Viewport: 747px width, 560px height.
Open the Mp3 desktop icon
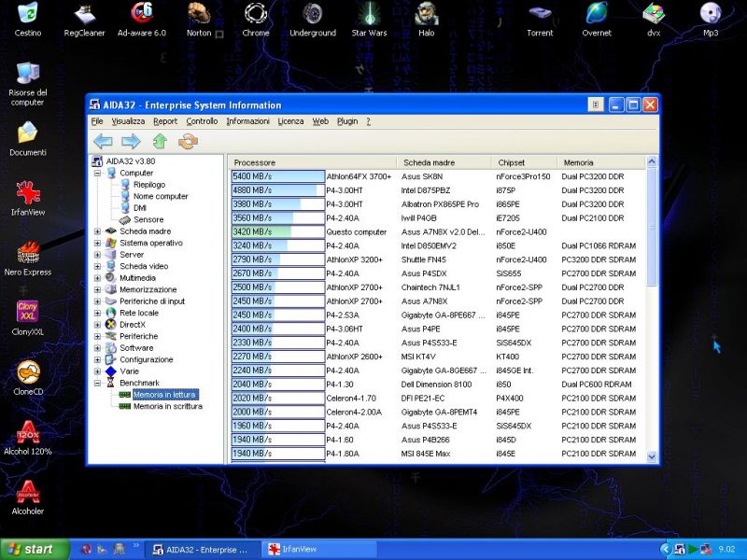pyautogui.click(x=711, y=20)
